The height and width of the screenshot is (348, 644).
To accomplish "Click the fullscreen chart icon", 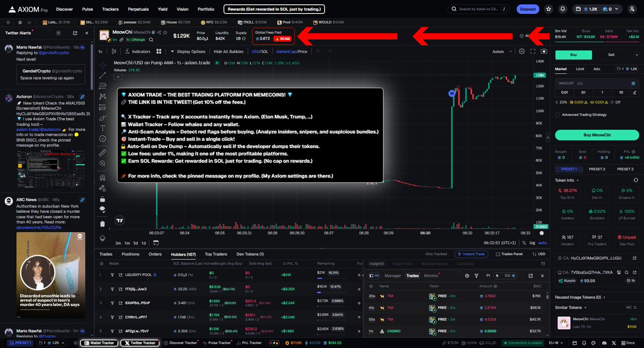I will click(x=533, y=51).
